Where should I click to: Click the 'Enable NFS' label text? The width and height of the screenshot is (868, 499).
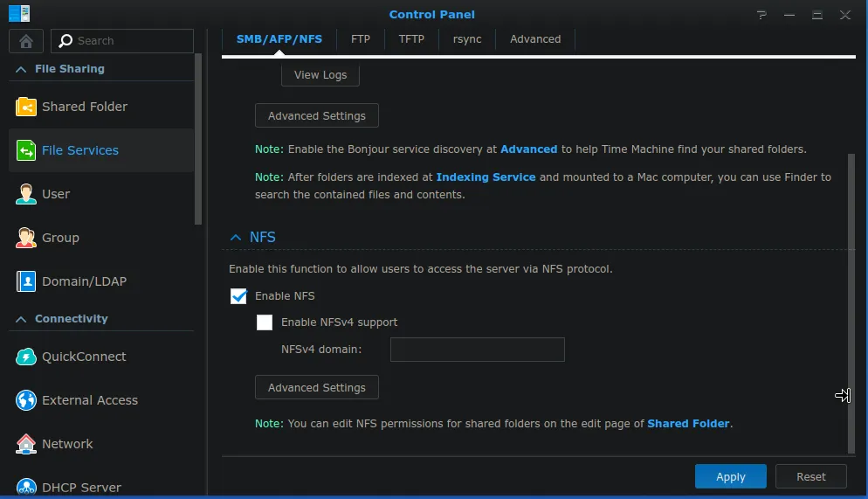click(285, 296)
